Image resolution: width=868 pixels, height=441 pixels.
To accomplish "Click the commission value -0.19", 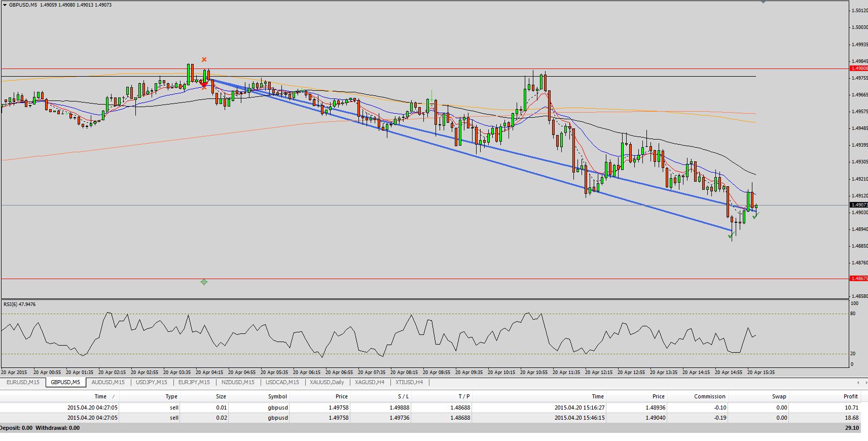I will pyautogui.click(x=720, y=418).
